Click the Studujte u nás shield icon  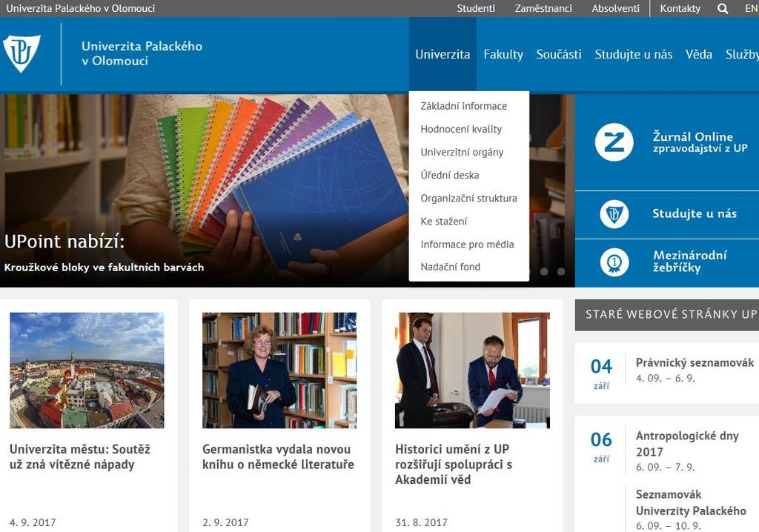614,214
